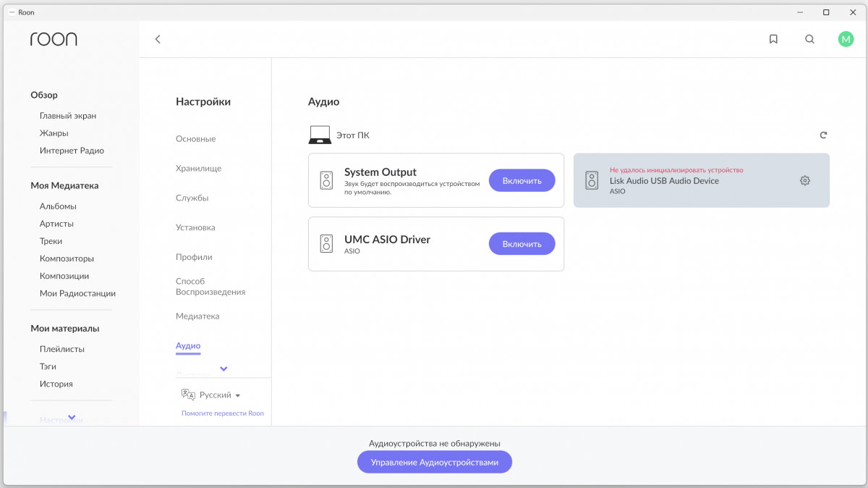Open Manage Audio Devices button
This screenshot has height=488, width=868.
click(435, 462)
